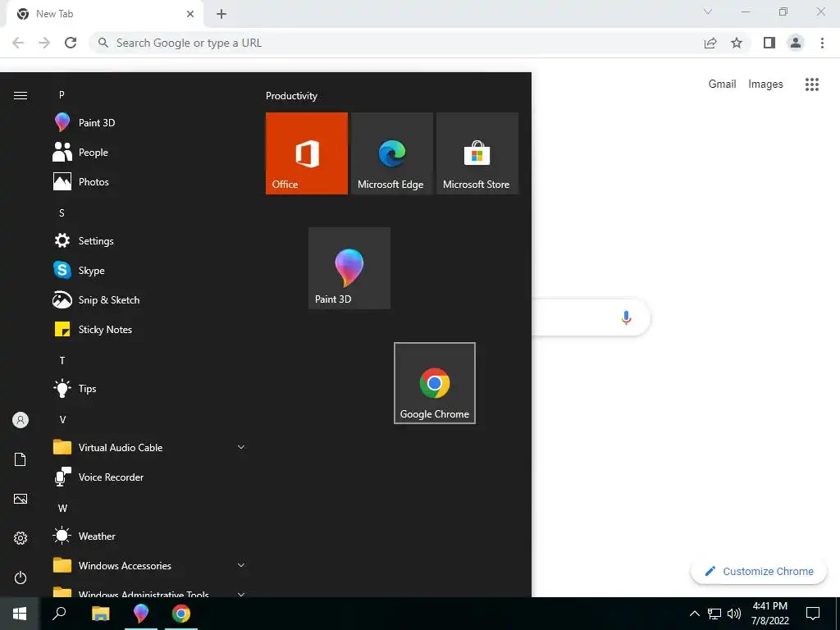This screenshot has width=840, height=630.
Task: Open Google apps grid
Action: 812,84
